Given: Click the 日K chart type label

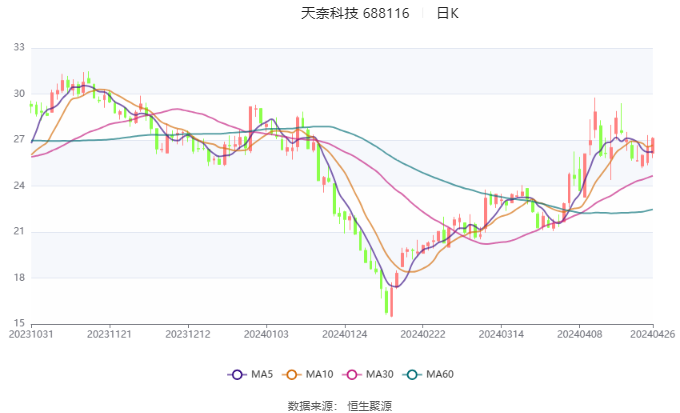Looking at the screenshot, I should 447,13.
